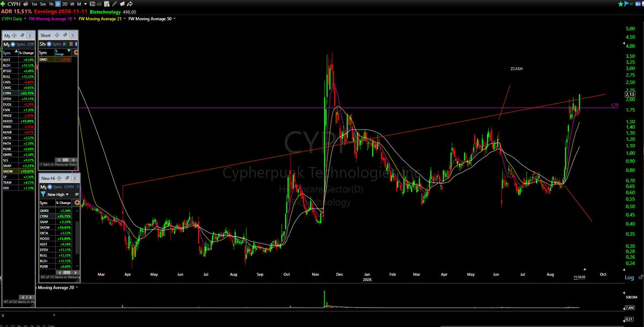Select the pencil drawing tool
The width and height of the screenshot is (644, 327).
(114, 4)
